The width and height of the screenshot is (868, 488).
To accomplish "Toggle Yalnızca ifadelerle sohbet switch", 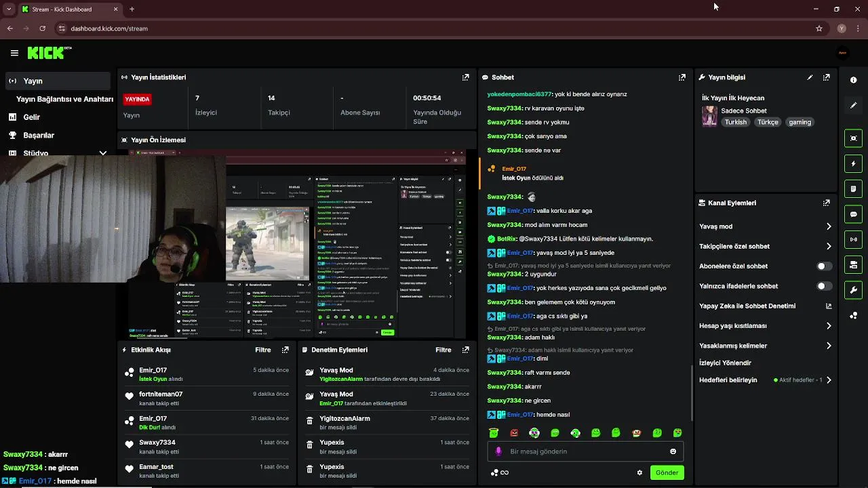I will (x=824, y=286).
